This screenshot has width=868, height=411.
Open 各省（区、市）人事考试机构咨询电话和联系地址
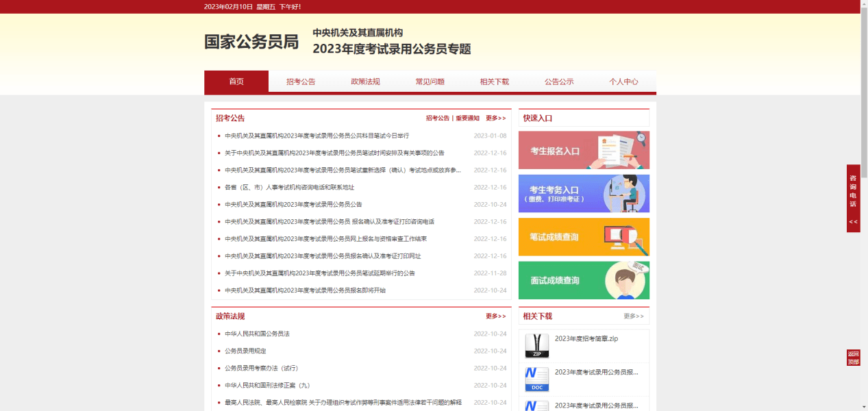289,187
